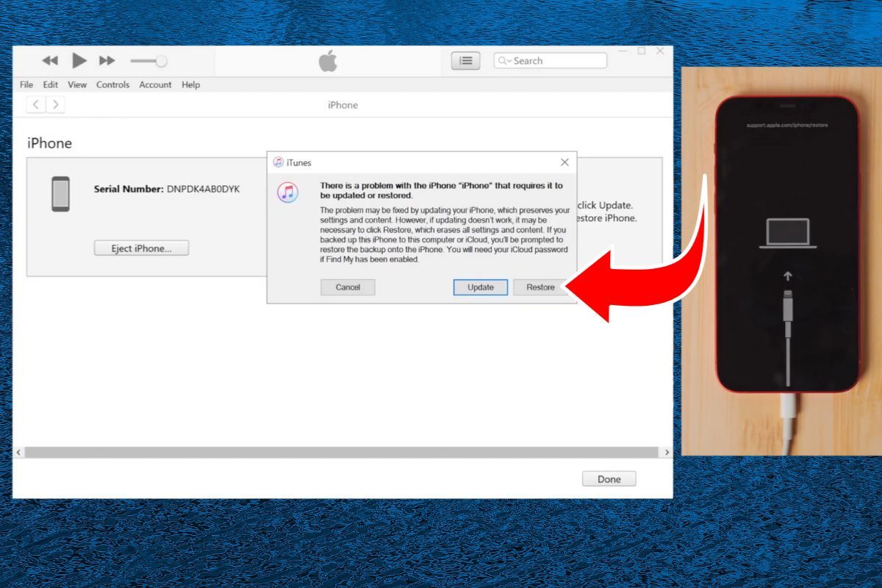Screen dimensions: 882x588
Task: Go back with the left chevron button
Action: (36, 104)
